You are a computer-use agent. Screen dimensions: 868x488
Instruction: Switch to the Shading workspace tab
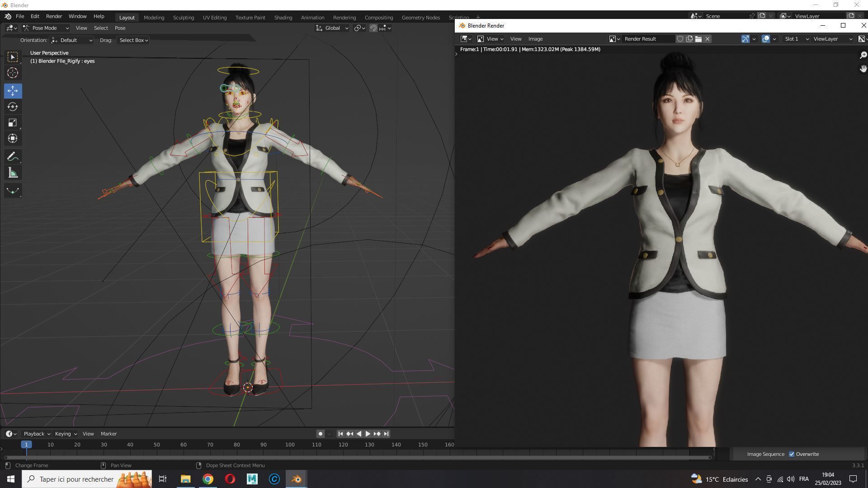(283, 18)
